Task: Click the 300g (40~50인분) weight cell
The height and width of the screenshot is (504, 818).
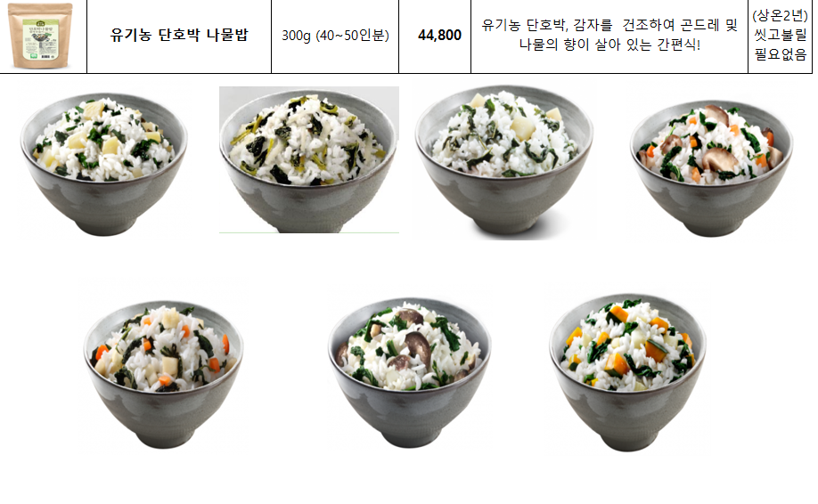Action: (335, 36)
